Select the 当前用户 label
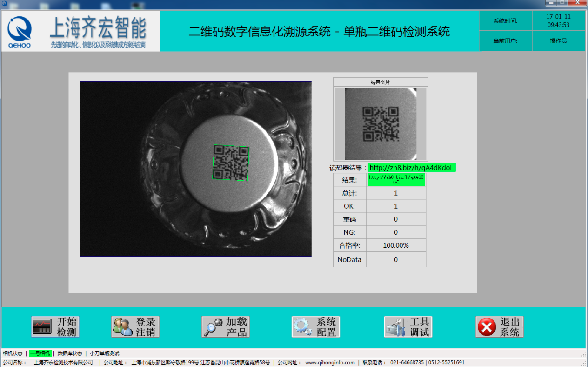This screenshot has width=588, height=367. [x=505, y=41]
